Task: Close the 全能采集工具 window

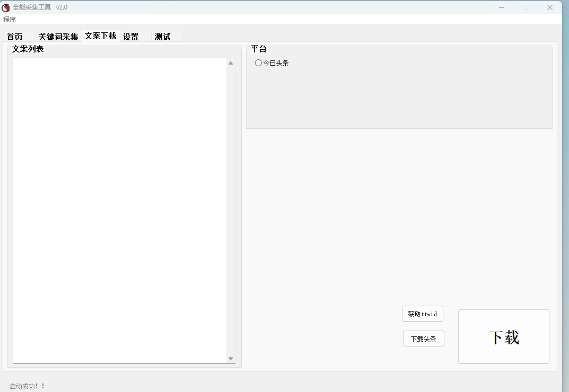Action: (x=550, y=7)
